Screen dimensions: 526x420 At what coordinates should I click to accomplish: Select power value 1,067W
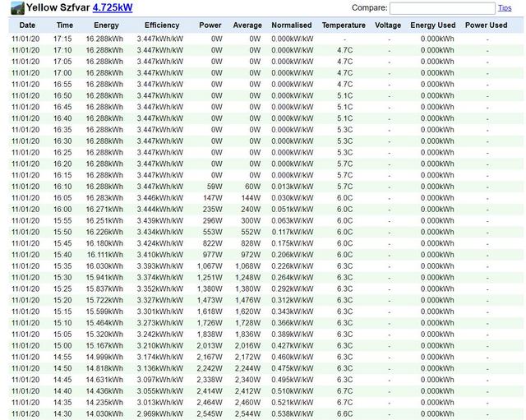(210, 266)
